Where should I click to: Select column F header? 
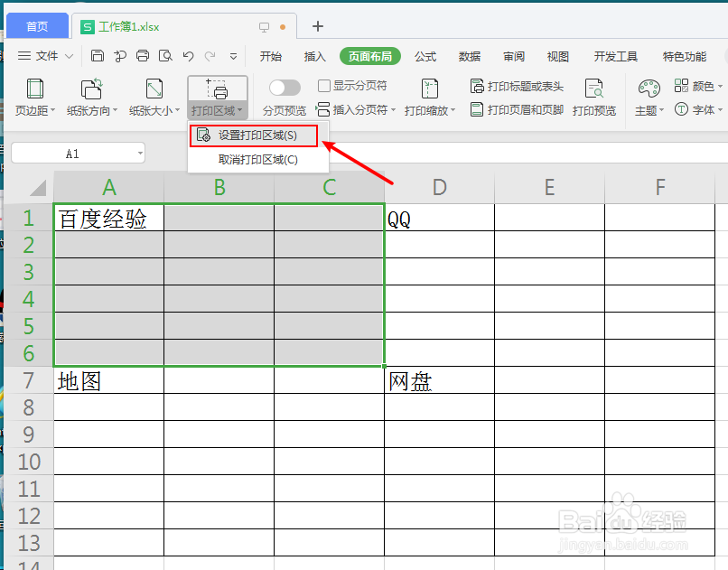[659, 188]
